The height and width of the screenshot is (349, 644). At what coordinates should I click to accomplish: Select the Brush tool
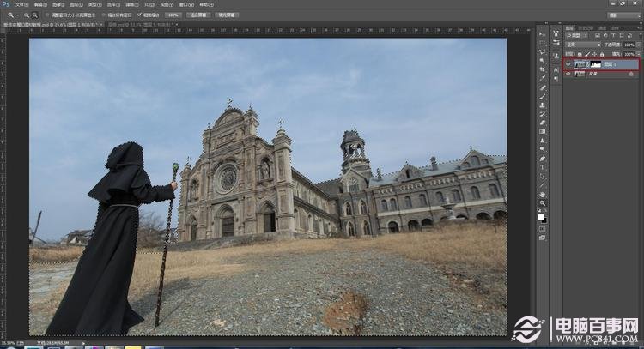[x=543, y=97]
